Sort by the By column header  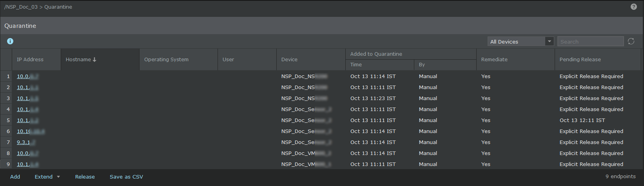tap(422, 65)
